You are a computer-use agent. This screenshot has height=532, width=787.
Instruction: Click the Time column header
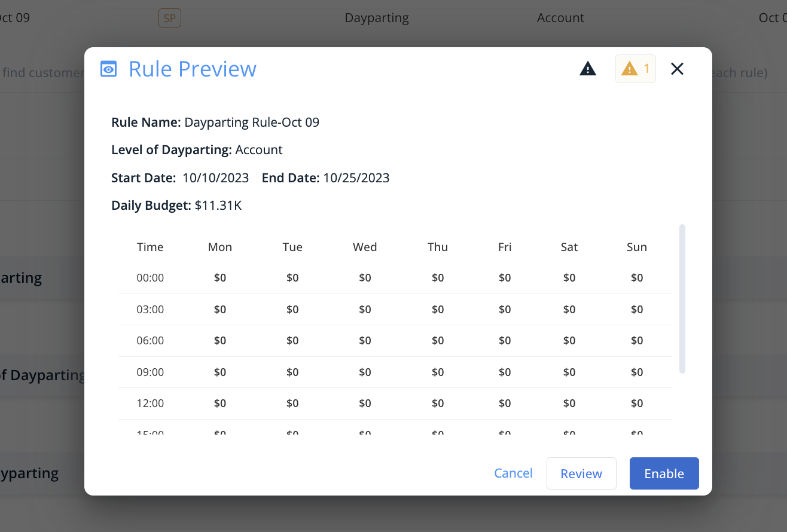[x=150, y=247]
